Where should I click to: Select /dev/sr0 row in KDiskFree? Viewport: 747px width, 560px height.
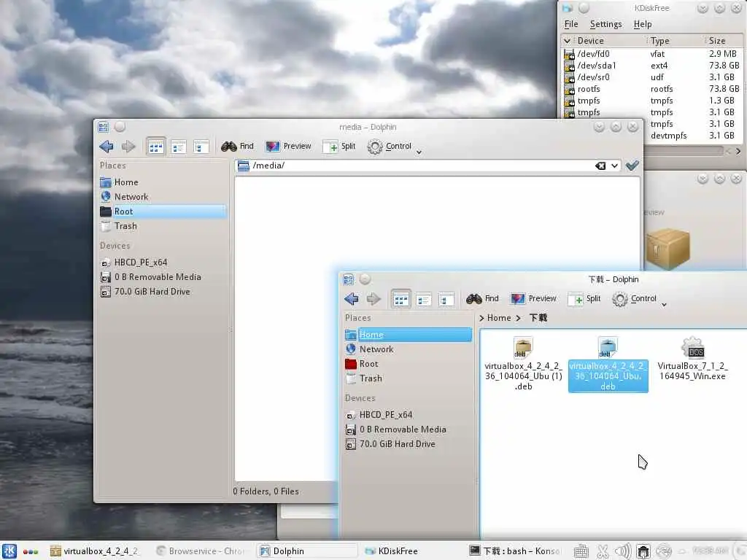tap(651, 77)
